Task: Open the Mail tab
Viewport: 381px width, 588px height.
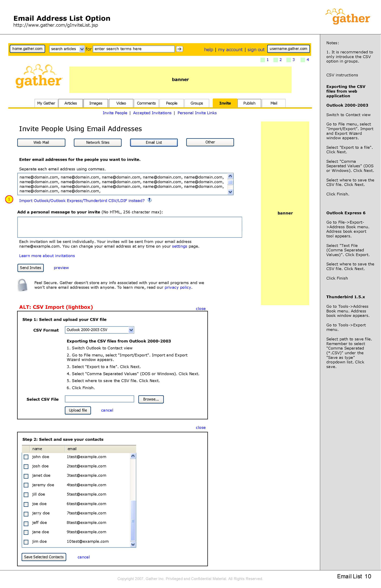Action: (x=274, y=103)
